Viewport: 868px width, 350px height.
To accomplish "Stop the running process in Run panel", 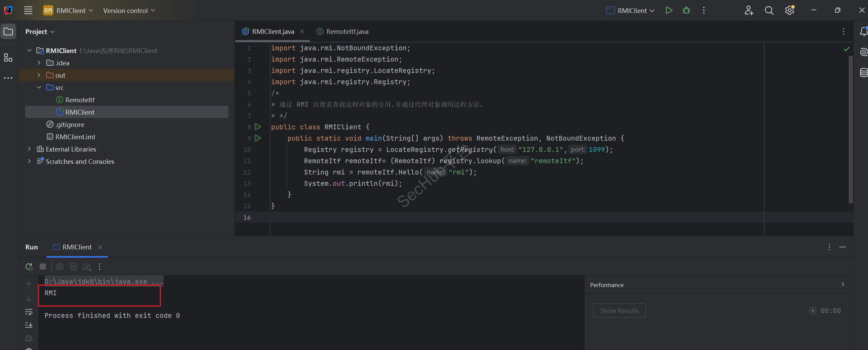I will point(43,267).
